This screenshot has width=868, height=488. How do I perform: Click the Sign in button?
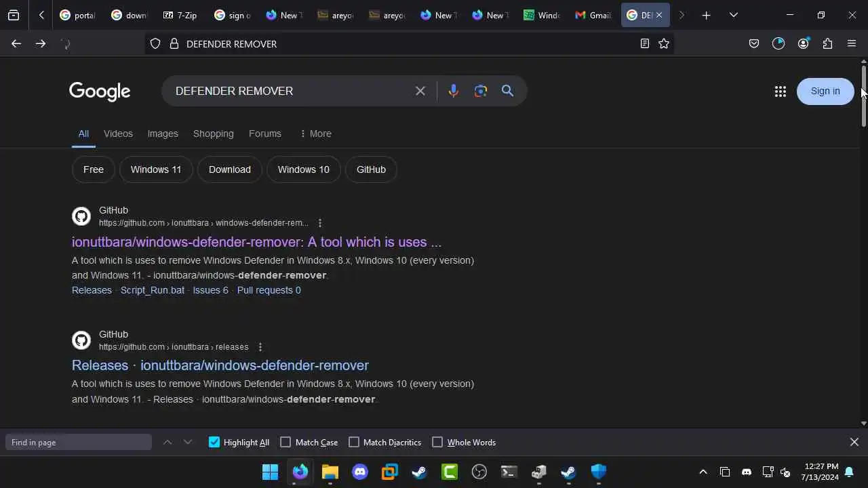pyautogui.click(x=825, y=91)
